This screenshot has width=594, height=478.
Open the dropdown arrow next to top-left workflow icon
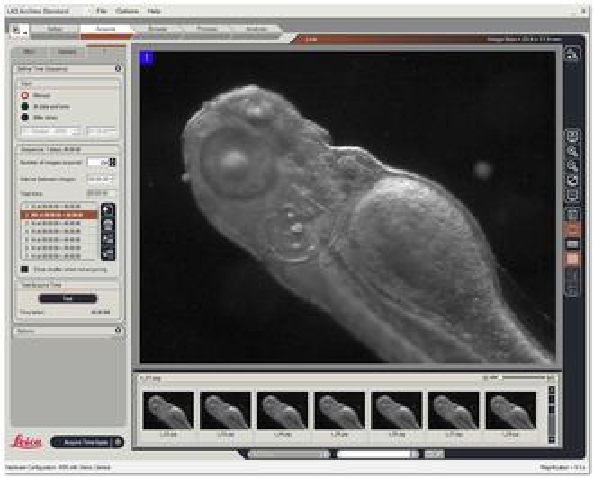point(25,33)
